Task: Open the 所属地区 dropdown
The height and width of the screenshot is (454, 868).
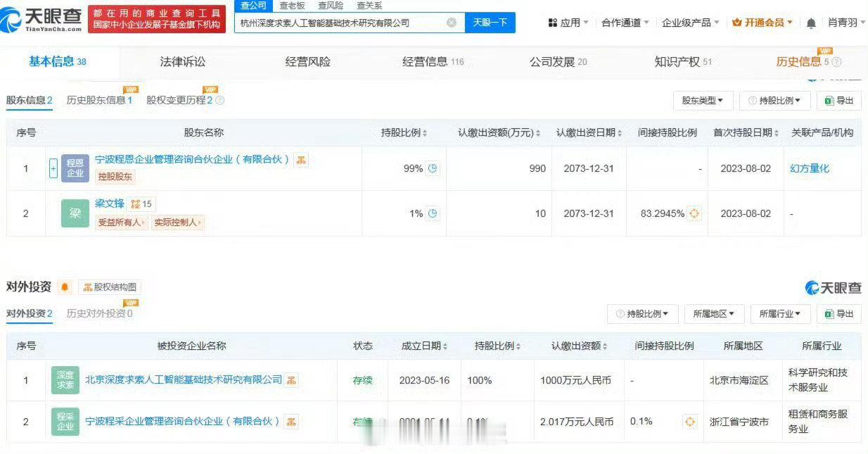Action: 714,314
